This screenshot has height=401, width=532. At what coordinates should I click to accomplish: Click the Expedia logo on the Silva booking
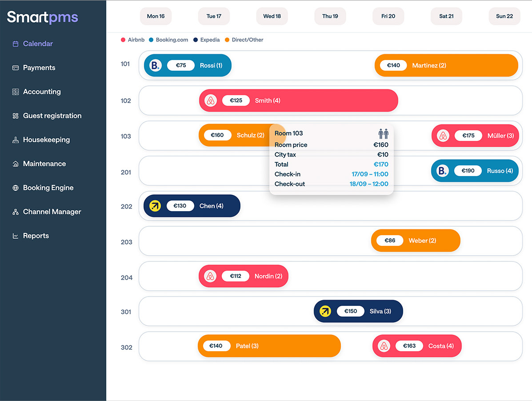coord(325,311)
